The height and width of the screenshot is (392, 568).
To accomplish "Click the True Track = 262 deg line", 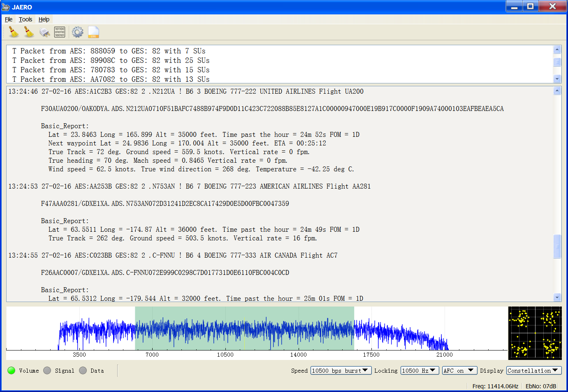I will tap(183, 238).
